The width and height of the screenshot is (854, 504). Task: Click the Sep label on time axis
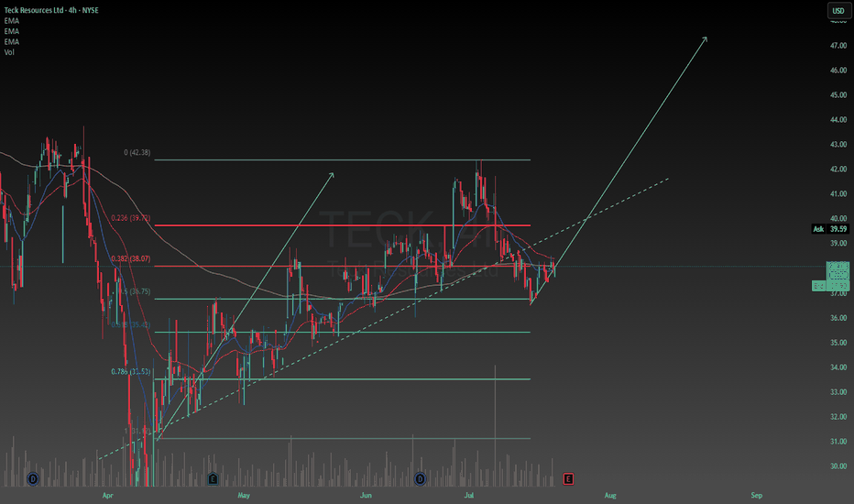757,495
